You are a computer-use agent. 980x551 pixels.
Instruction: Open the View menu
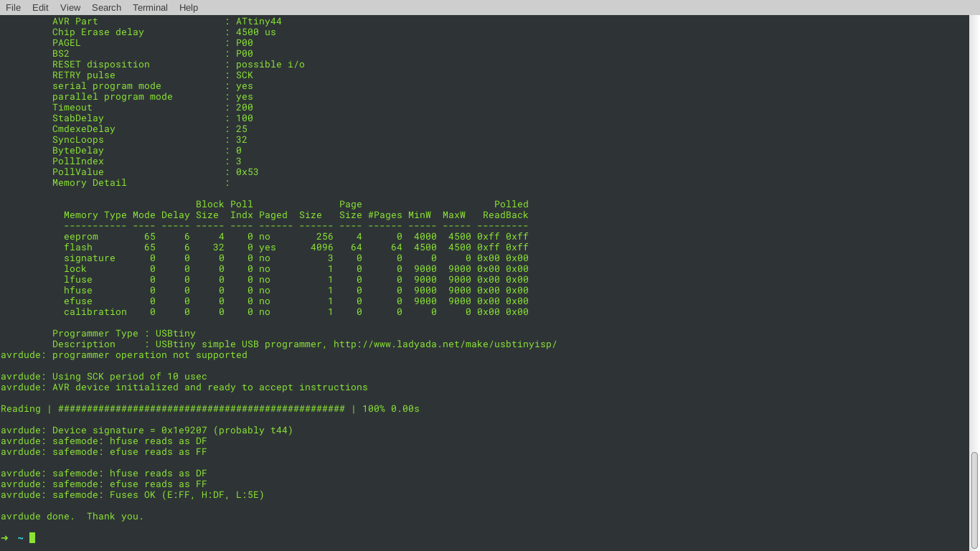(70, 8)
